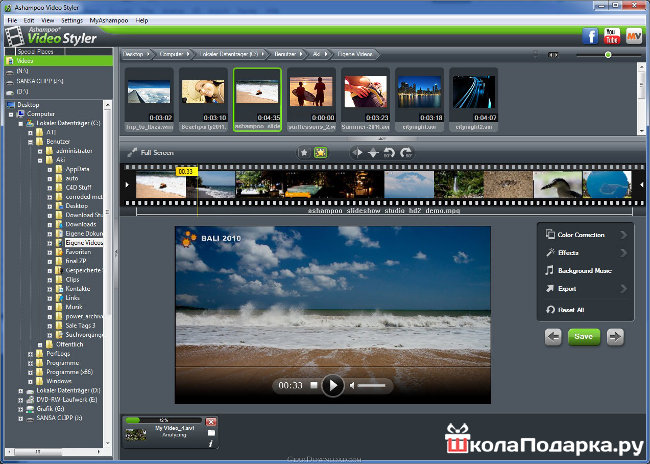Select the Downloads folder in tree
This screenshot has width=650, height=464.
pyautogui.click(x=81, y=224)
